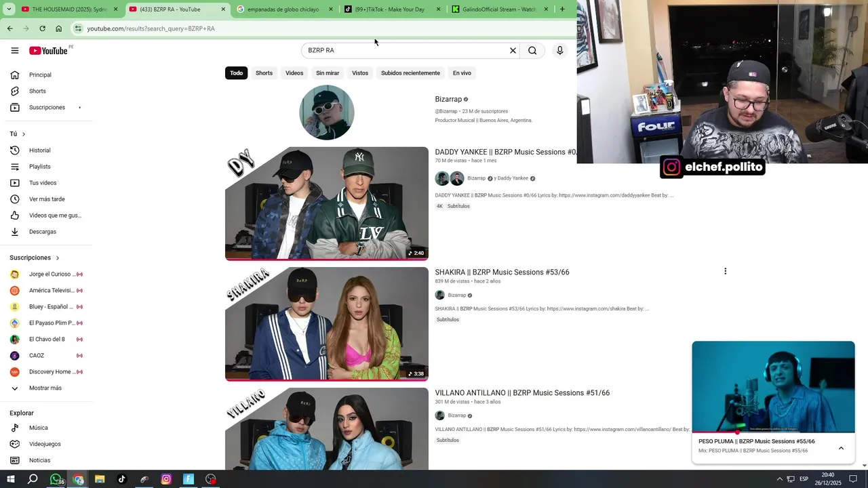Switch to empanadas de globo tab

point(285,9)
